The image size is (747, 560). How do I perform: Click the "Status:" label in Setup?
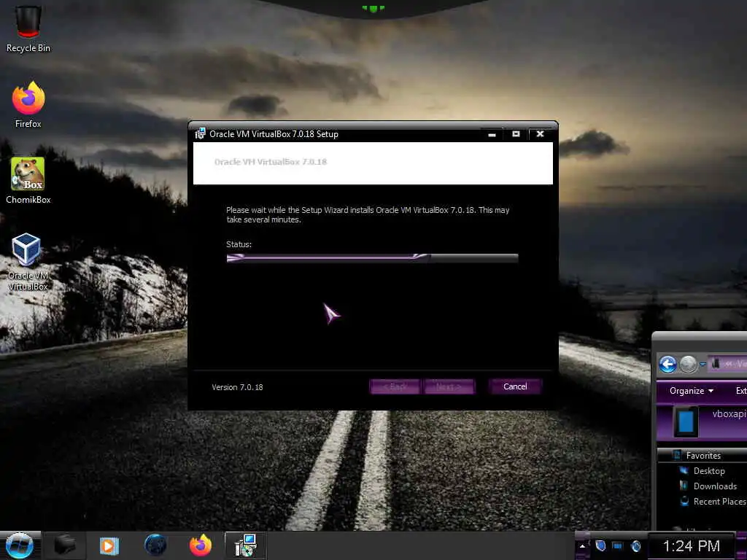(239, 244)
